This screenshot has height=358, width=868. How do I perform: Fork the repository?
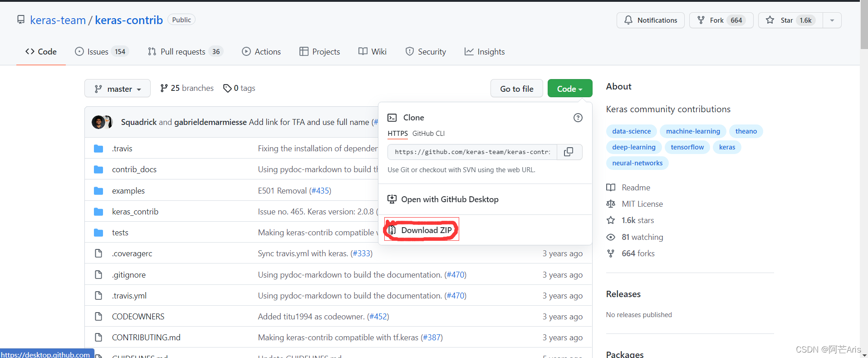[x=721, y=20]
